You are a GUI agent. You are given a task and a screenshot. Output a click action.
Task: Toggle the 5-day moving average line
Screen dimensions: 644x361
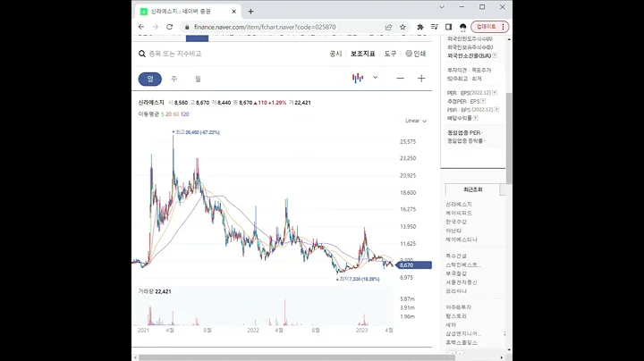tap(162, 114)
